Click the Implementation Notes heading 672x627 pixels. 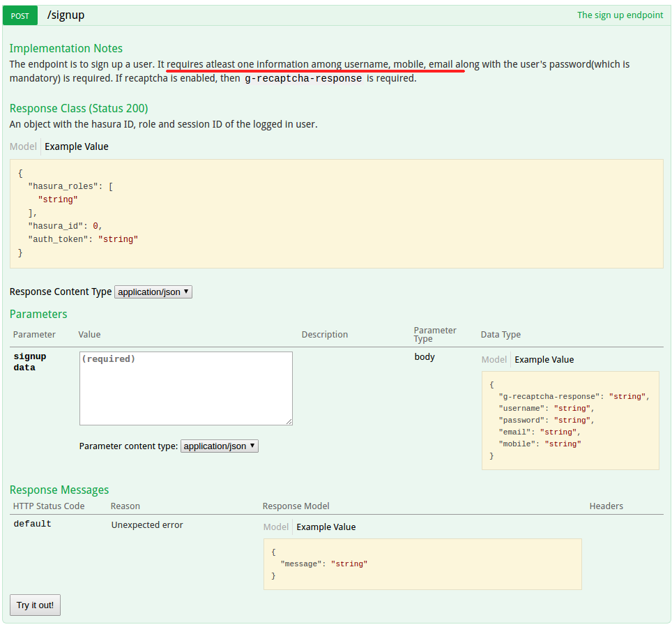(66, 48)
